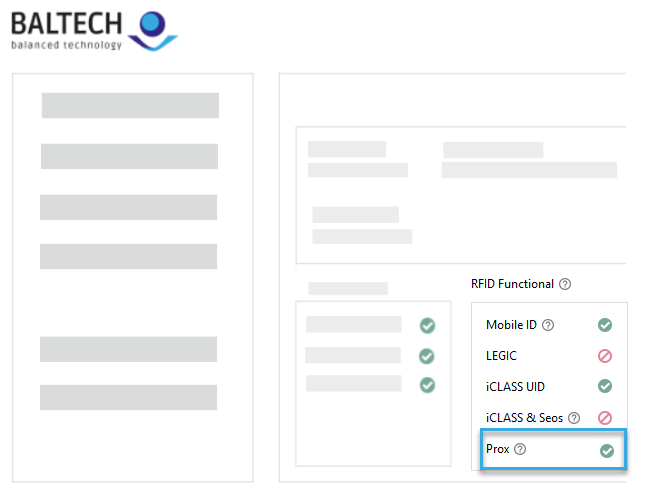646x504 pixels.
Task: Select the Prox label text
Action: [x=497, y=450]
